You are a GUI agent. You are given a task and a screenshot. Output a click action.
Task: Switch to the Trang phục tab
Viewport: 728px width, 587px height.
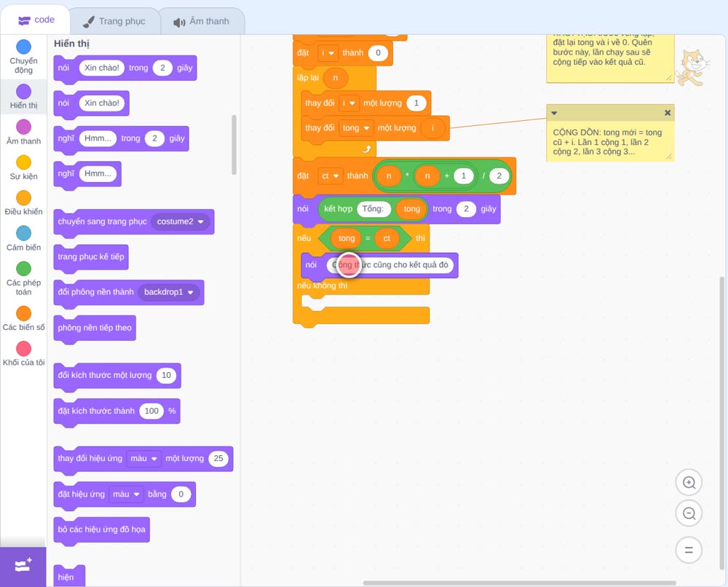114,21
